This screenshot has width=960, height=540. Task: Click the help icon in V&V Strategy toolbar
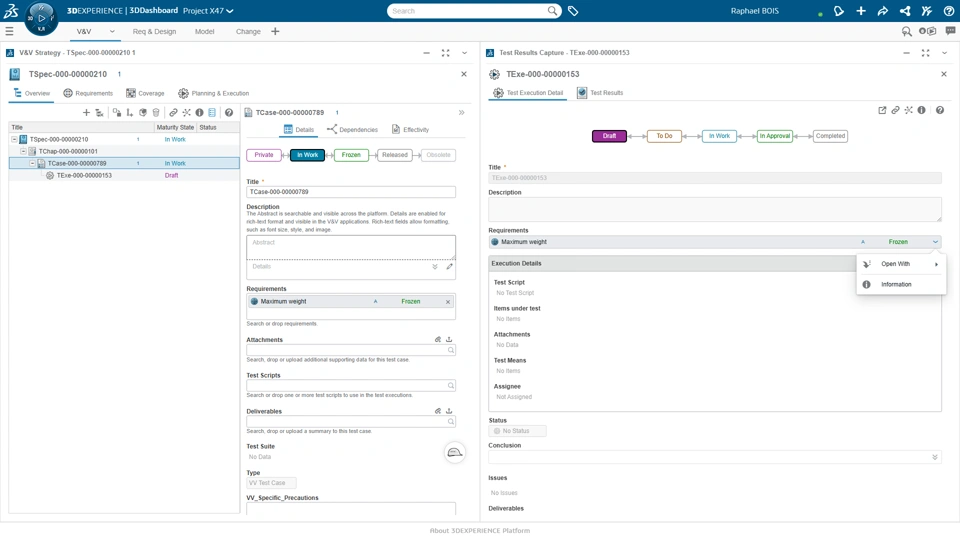(229, 113)
